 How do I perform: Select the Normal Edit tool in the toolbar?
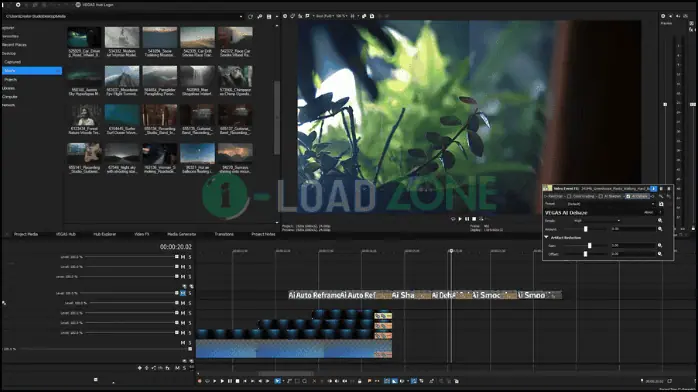tap(277, 381)
